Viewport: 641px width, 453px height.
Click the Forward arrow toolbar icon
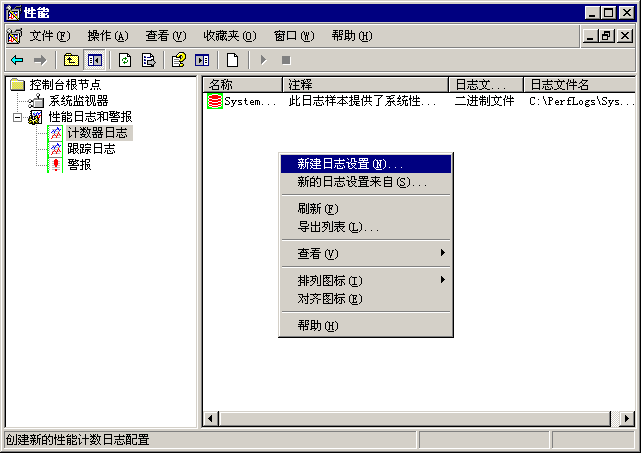40,61
